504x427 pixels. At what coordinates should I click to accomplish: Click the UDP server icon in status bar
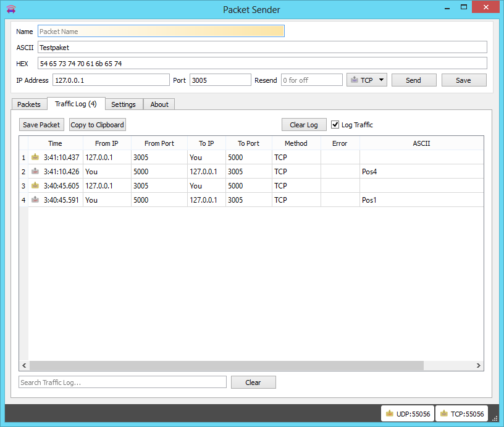coord(390,413)
